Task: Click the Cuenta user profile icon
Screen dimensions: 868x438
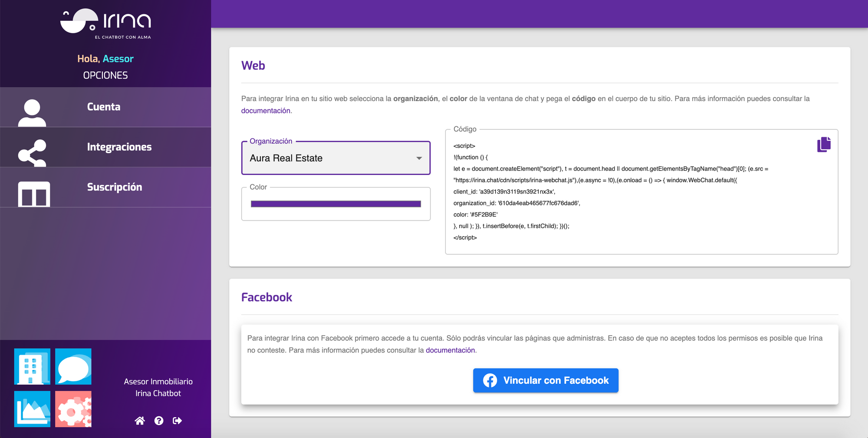Action: pyautogui.click(x=32, y=113)
